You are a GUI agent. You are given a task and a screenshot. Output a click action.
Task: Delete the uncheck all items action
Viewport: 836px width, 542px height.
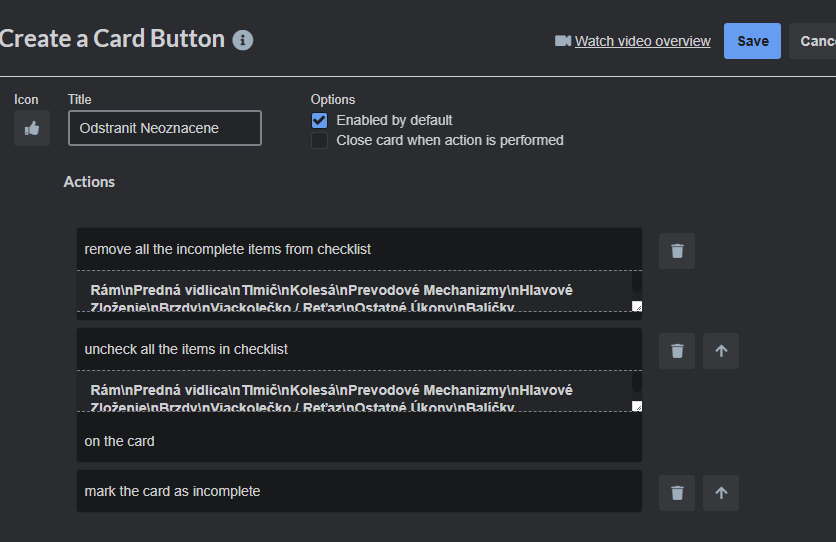pos(677,351)
